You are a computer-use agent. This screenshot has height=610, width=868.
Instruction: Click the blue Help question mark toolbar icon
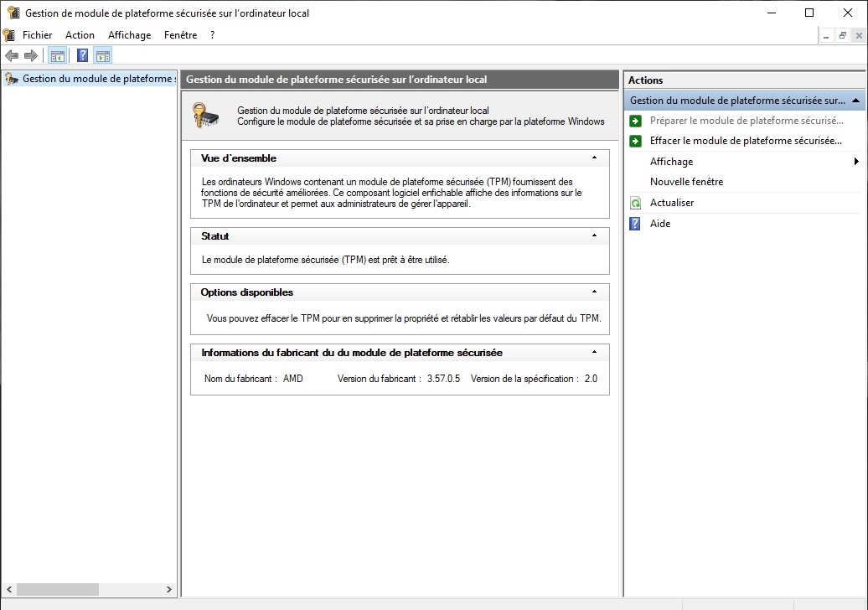pyautogui.click(x=82, y=56)
